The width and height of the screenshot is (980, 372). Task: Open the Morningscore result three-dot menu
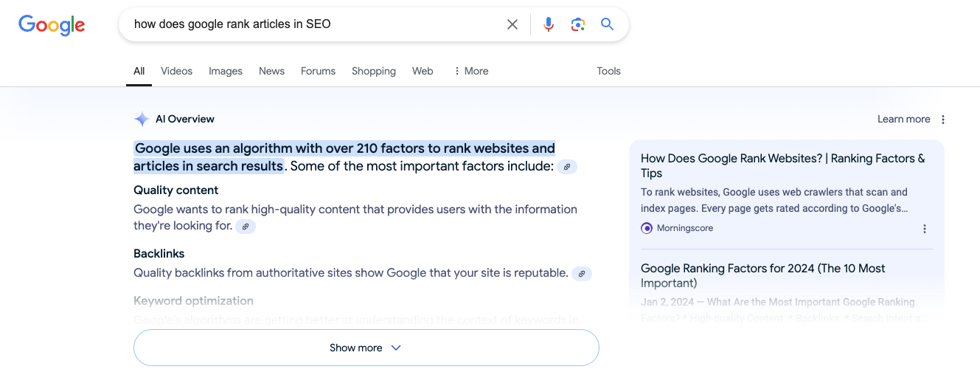[x=925, y=229]
